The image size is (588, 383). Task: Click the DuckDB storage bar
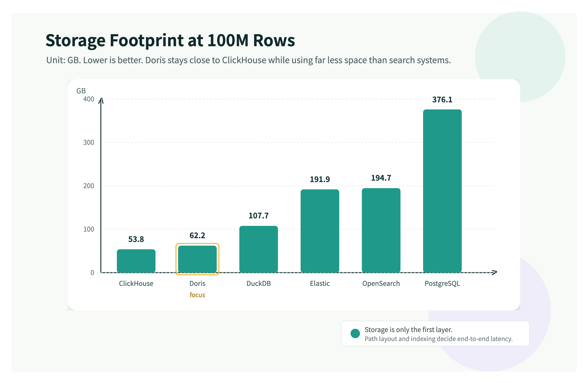(259, 249)
